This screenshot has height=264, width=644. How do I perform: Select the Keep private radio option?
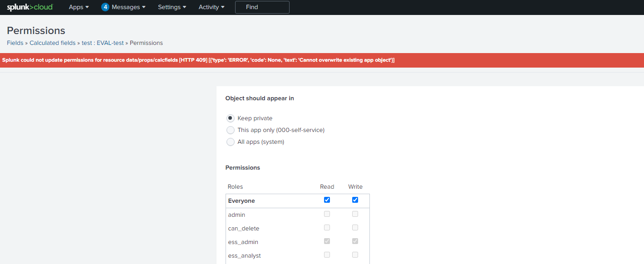pos(231,118)
